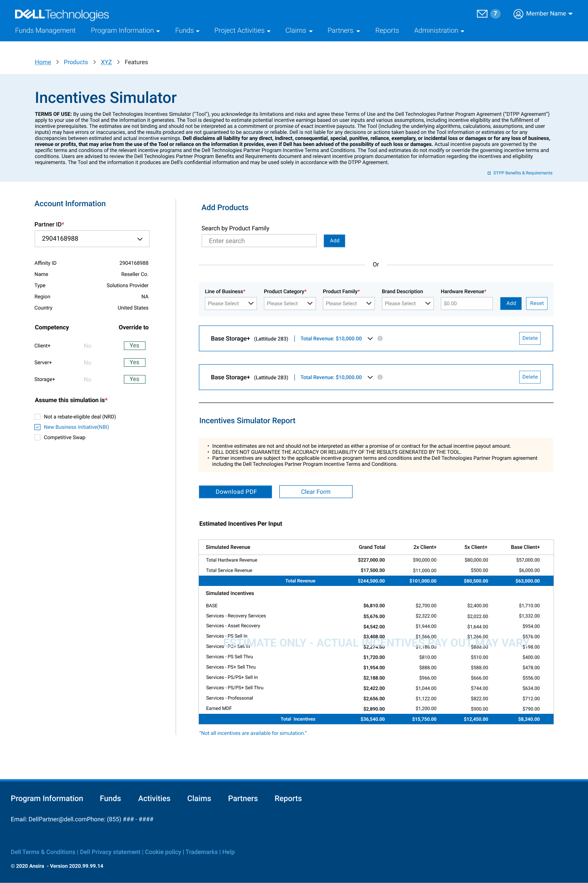588x883 pixels.
Task: Open the Administration menu
Action: point(439,31)
